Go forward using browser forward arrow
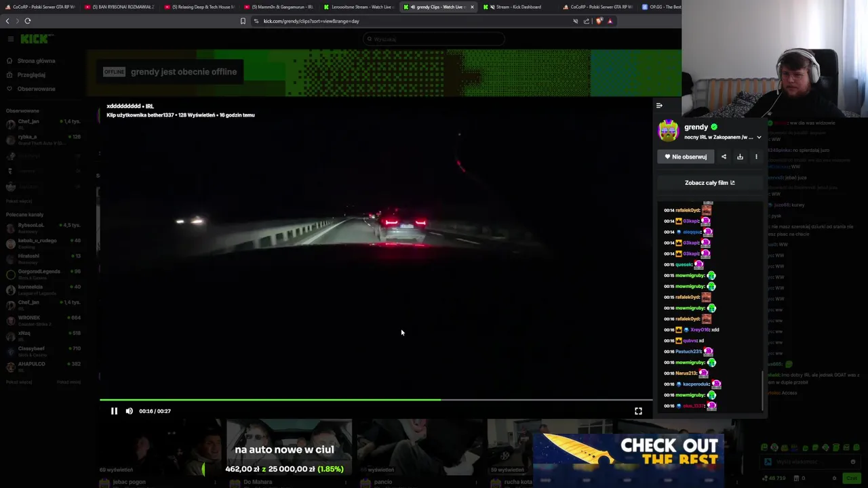 (x=16, y=21)
